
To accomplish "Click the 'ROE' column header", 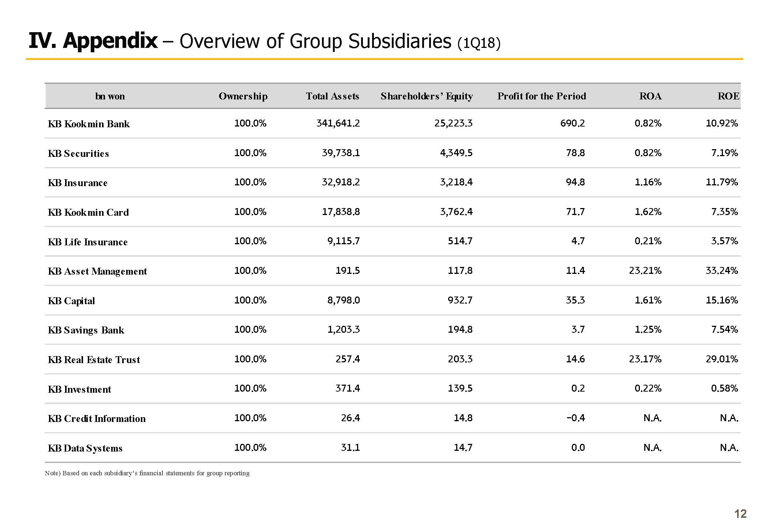I will [x=728, y=96].
